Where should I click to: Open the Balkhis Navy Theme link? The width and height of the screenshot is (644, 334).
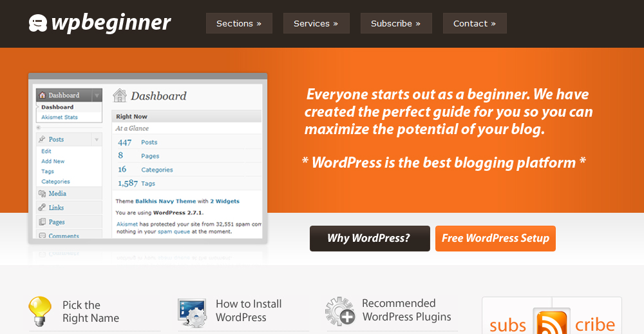click(166, 201)
